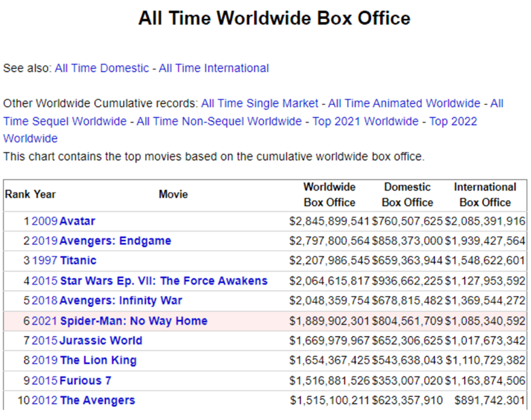Open the All Time Domestic link
This screenshot has height=420, width=531.
tap(101, 68)
